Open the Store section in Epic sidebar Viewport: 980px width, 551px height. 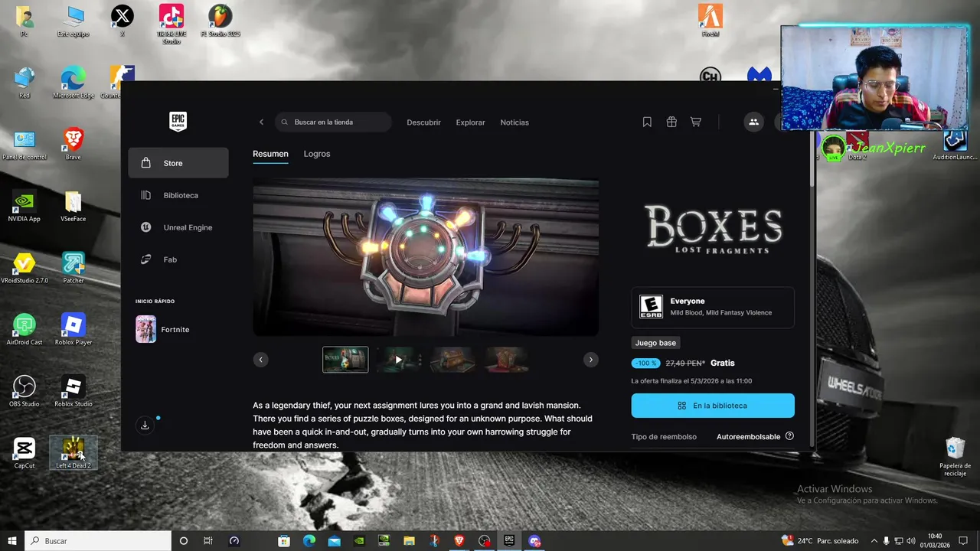point(178,163)
